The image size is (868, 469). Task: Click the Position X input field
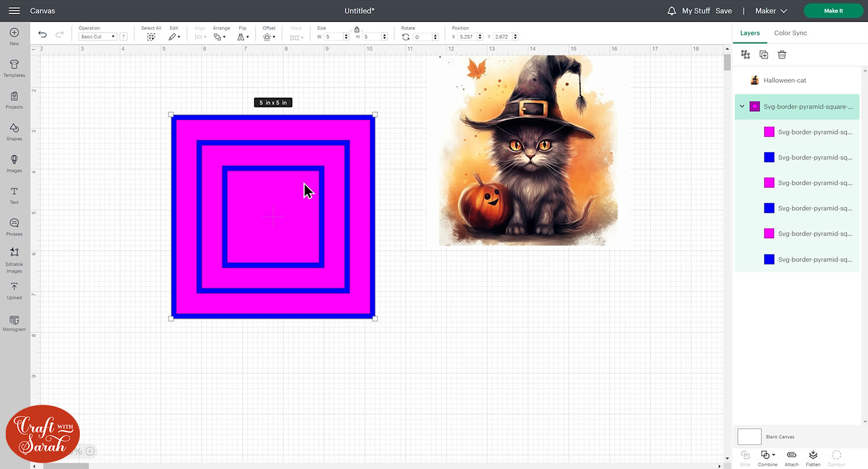point(467,37)
